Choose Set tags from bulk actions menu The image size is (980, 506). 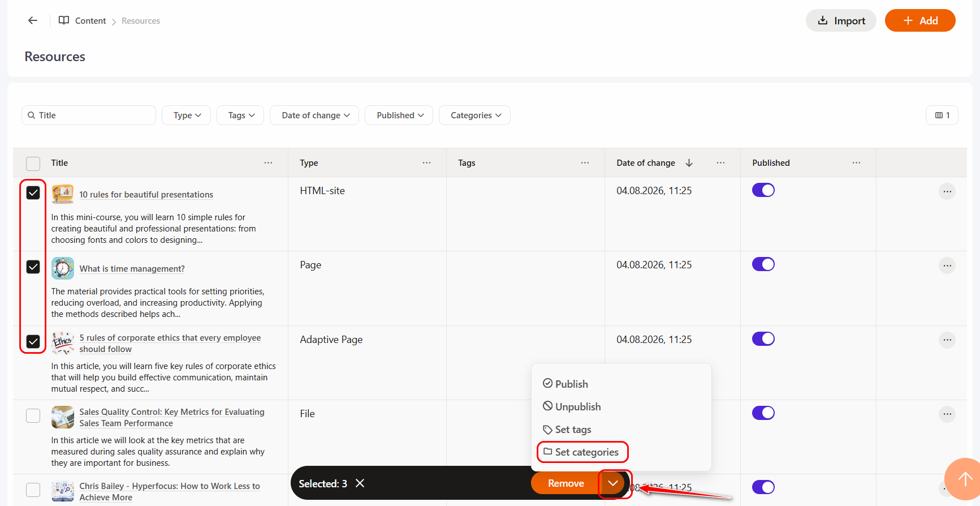(x=567, y=430)
